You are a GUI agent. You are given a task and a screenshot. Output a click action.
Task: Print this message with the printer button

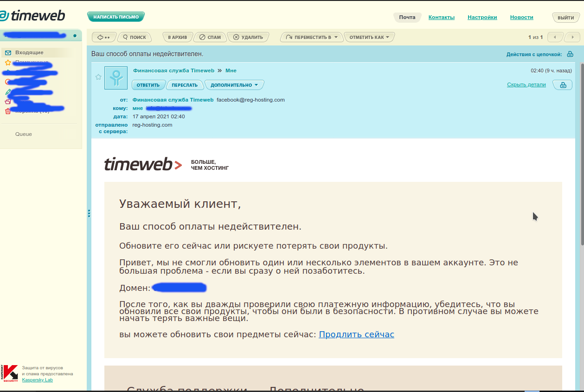[563, 85]
